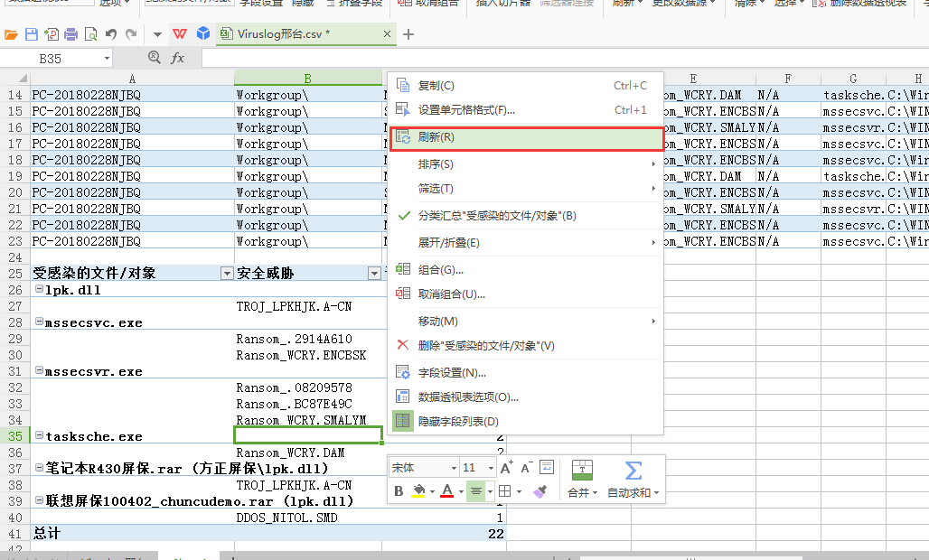Open 数据透视表选项(O)... from context menu

coord(525,397)
